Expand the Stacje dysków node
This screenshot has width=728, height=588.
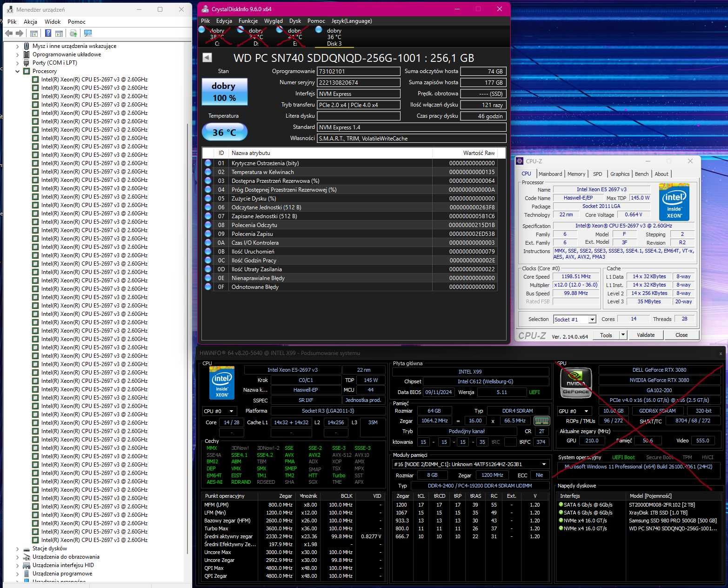click(x=18, y=548)
